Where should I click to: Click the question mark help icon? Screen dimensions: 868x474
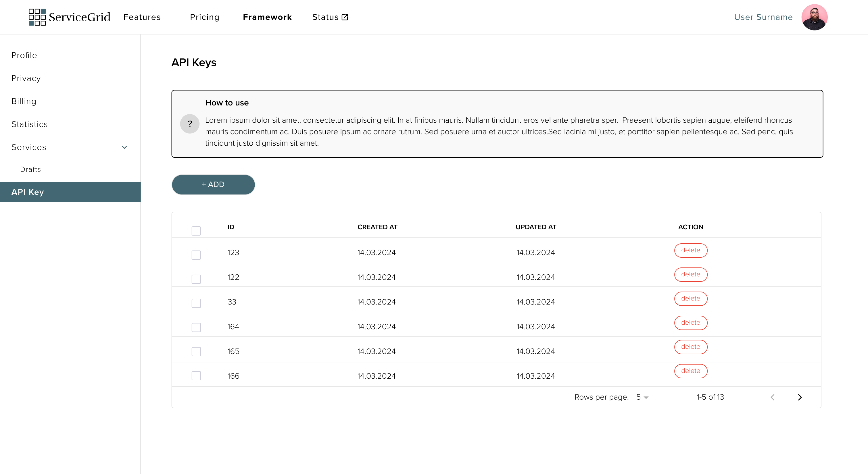(x=190, y=124)
